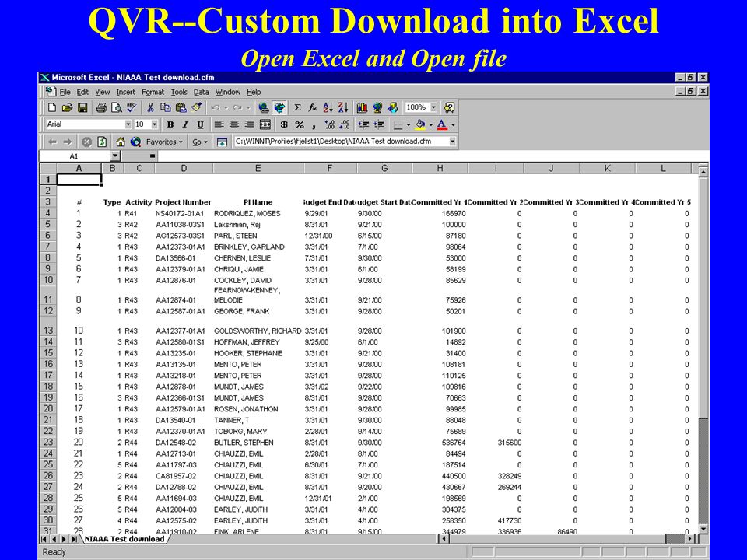
Task: Open the File menu
Action: click(x=65, y=92)
